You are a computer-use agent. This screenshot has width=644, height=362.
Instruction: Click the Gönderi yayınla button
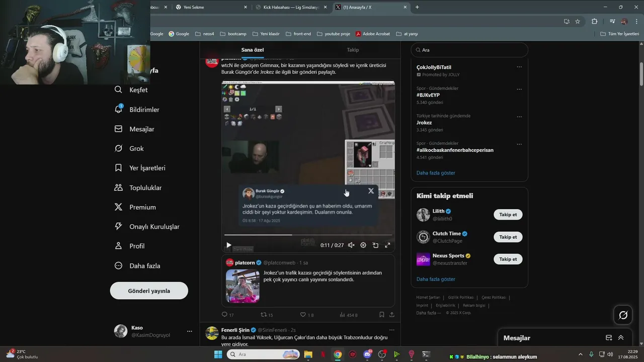click(149, 291)
